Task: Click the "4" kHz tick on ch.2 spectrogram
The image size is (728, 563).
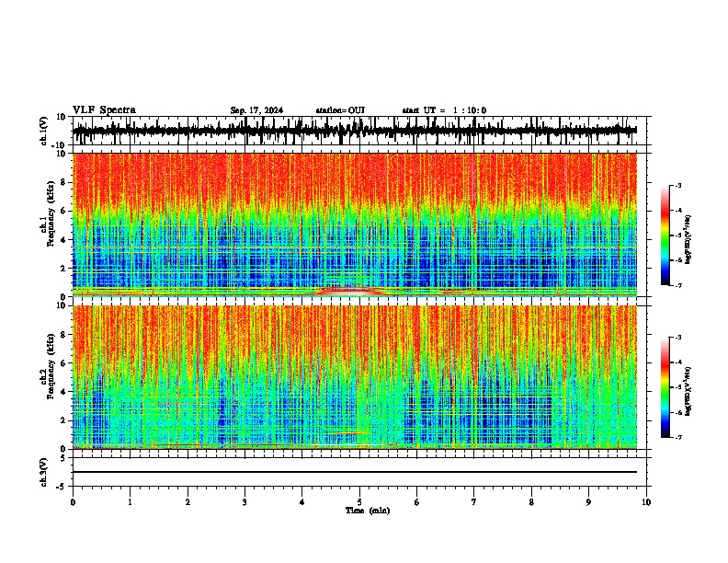Action: pyautogui.click(x=64, y=392)
